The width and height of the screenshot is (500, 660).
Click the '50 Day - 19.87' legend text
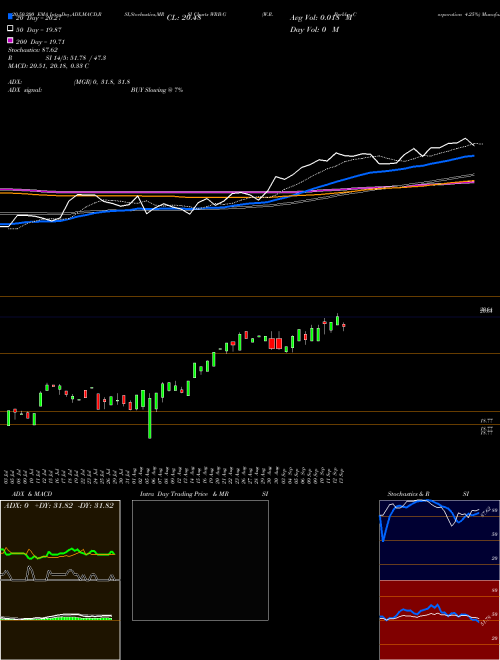click(x=38, y=29)
